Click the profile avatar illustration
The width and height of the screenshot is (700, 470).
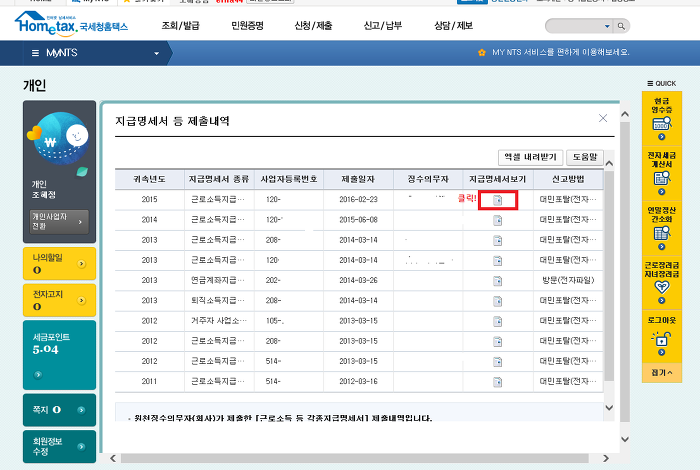click(x=59, y=138)
